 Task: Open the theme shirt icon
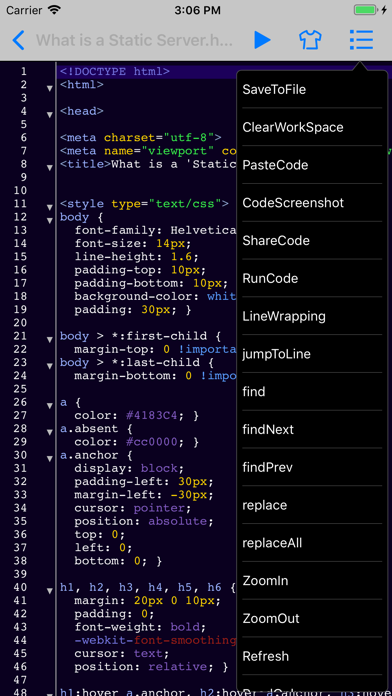[x=310, y=40]
